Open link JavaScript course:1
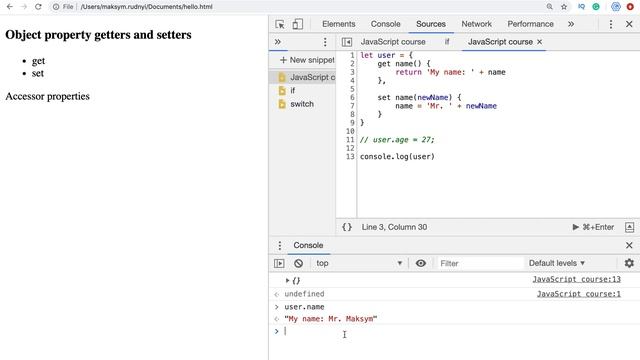Viewport: 640px width, 360px height. [x=579, y=294]
